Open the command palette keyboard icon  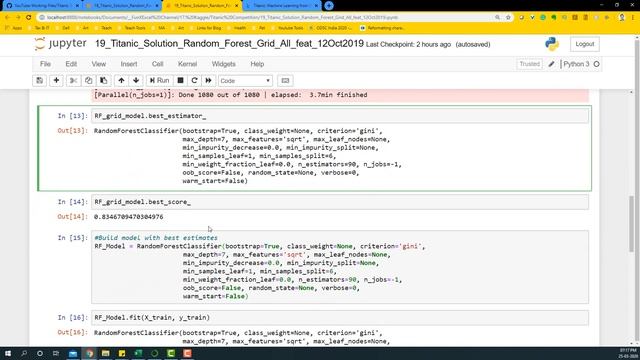click(285, 80)
